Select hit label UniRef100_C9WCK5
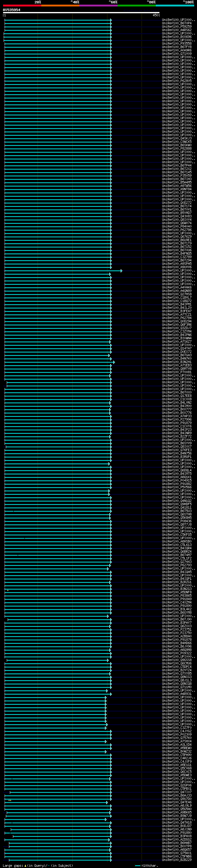Viewport: 197px width, 868px height. (177, 142)
